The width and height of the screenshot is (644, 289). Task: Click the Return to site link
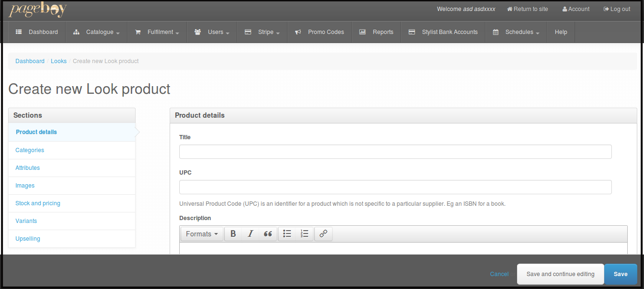528,9
